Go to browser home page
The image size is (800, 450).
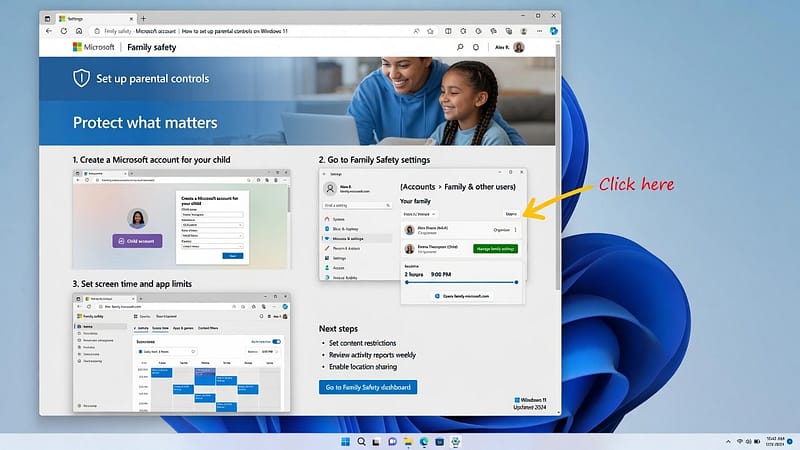tap(79, 31)
